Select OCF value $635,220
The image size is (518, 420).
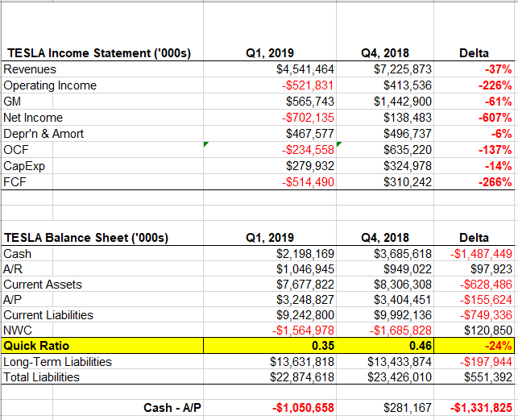[408, 150]
